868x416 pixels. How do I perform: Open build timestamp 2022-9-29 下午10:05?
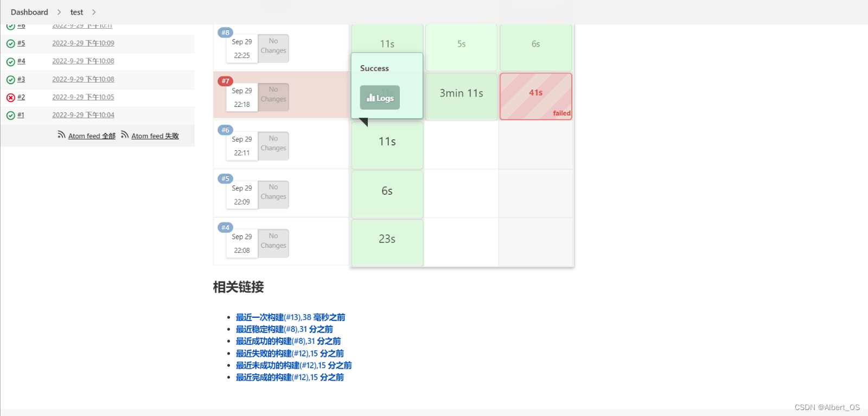tap(83, 97)
